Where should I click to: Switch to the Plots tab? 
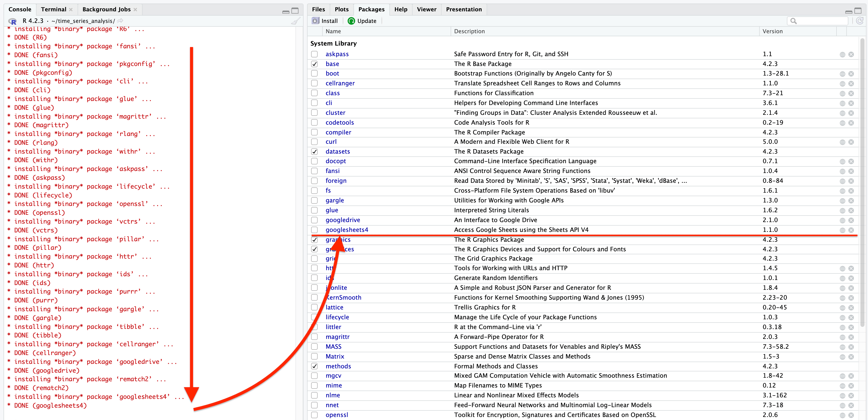coord(341,9)
